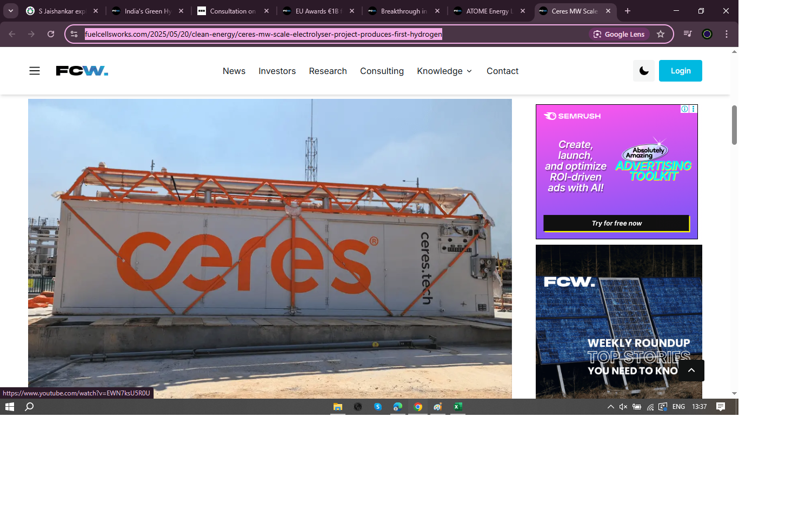Open the Windows Start menu
The width and height of the screenshot is (812, 511).
coord(10,407)
